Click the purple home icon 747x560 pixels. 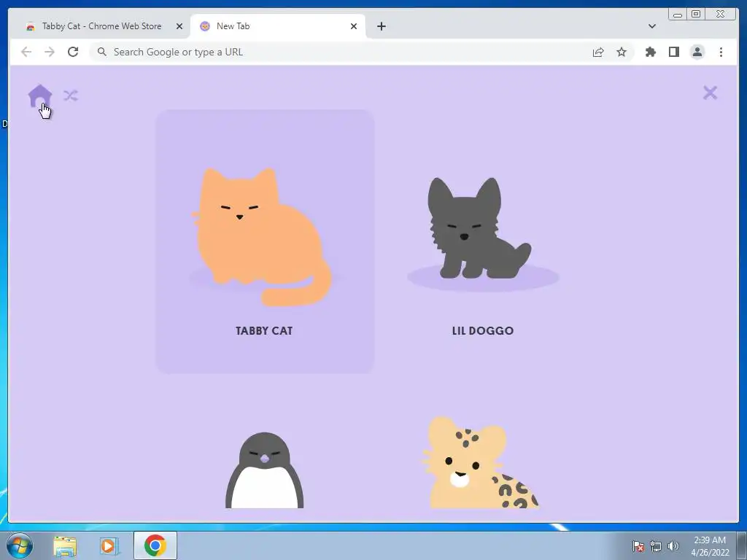tap(40, 96)
